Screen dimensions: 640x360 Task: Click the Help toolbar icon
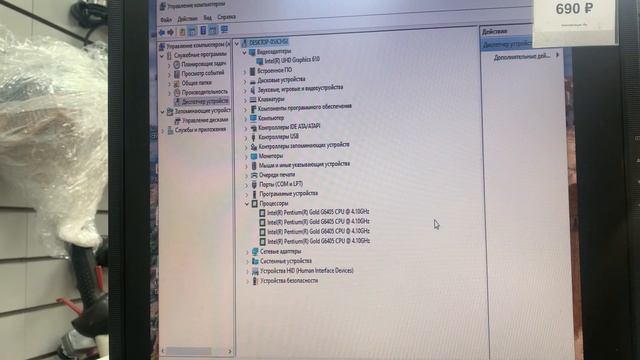click(x=203, y=30)
